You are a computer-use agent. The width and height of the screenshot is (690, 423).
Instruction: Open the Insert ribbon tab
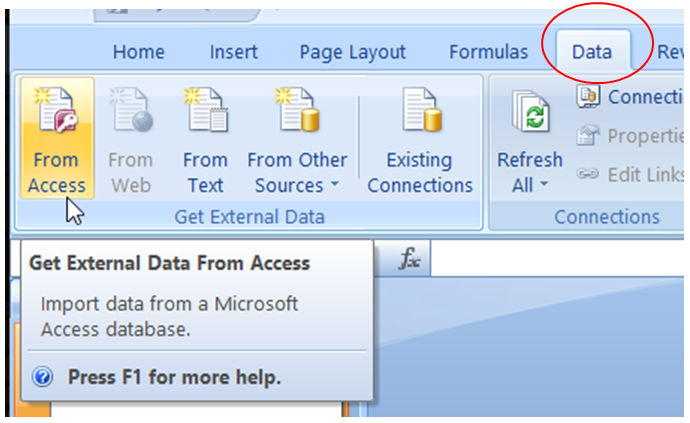coord(233,52)
